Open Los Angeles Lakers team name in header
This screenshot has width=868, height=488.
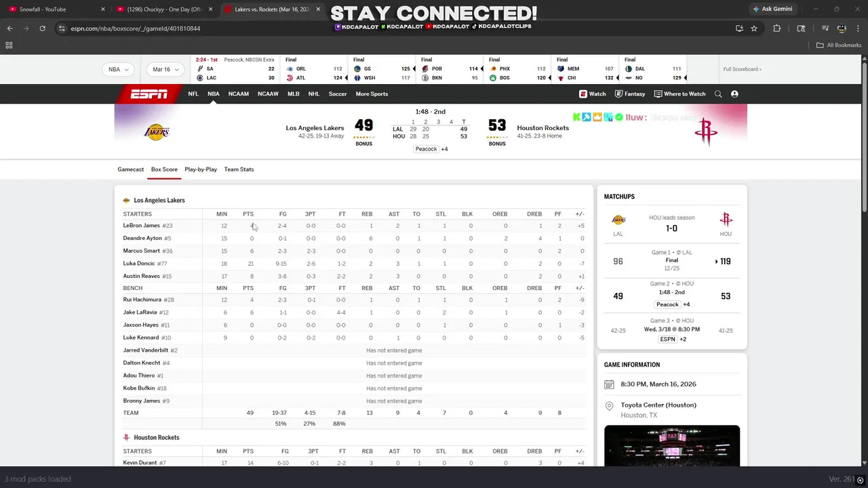coord(315,128)
